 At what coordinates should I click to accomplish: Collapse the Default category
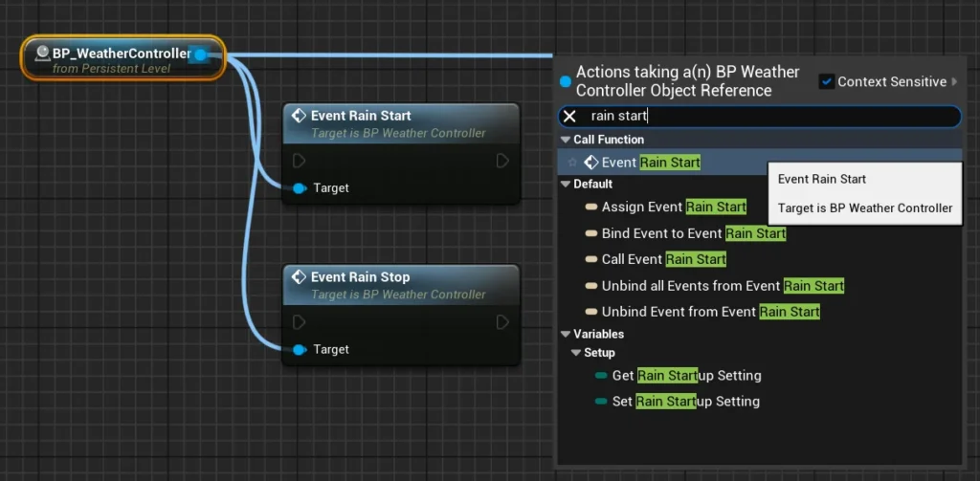coord(565,184)
